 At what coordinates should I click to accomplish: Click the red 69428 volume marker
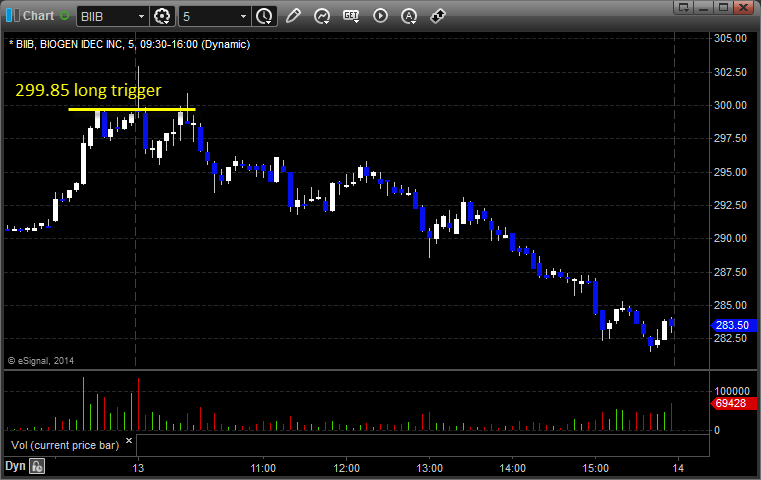733,403
